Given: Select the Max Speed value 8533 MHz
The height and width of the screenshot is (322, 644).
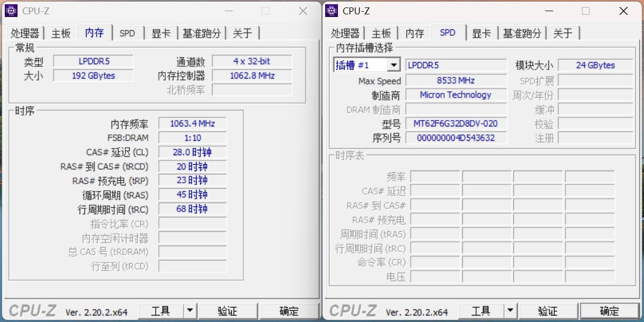Looking at the screenshot, I should [x=455, y=80].
